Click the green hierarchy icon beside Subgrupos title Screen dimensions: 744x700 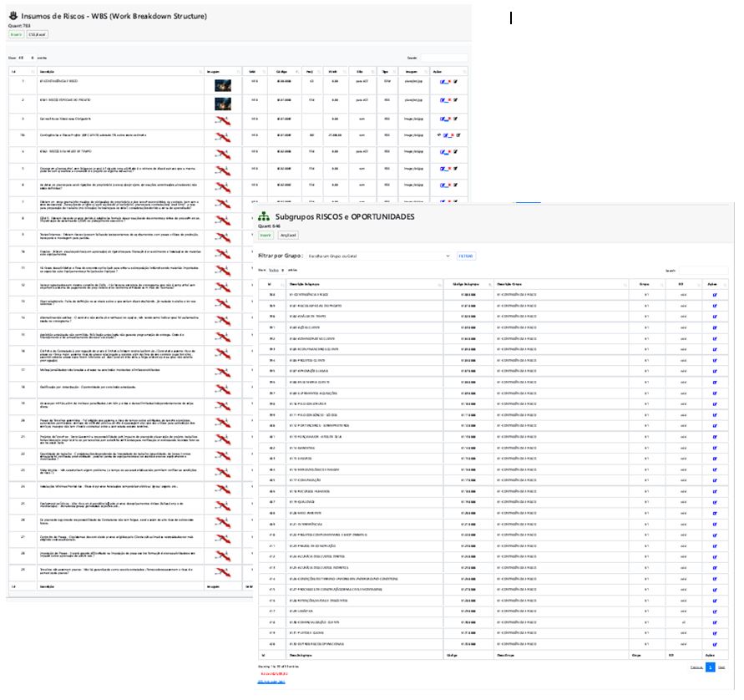(x=264, y=216)
